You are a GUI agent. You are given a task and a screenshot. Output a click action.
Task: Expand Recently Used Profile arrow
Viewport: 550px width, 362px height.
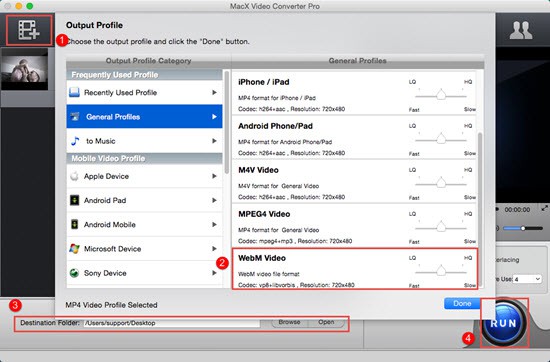point(214,92)
